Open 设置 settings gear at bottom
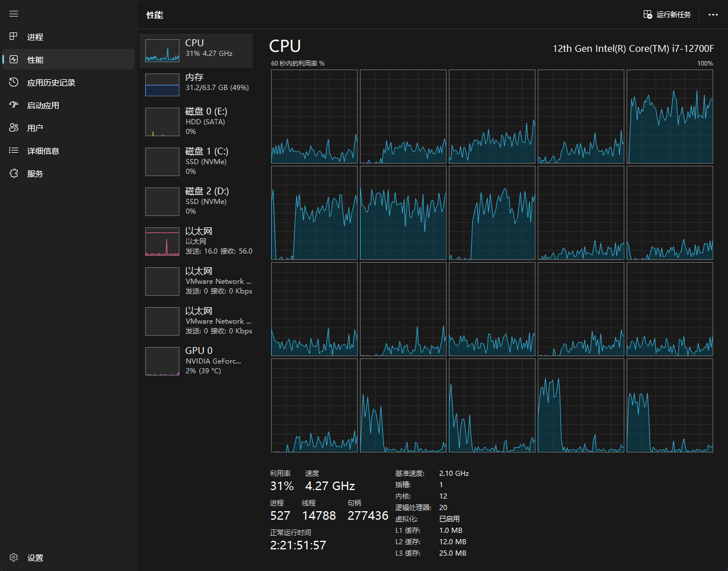Image resolution: width=728 pixels, height=571 pixels. 14,558
